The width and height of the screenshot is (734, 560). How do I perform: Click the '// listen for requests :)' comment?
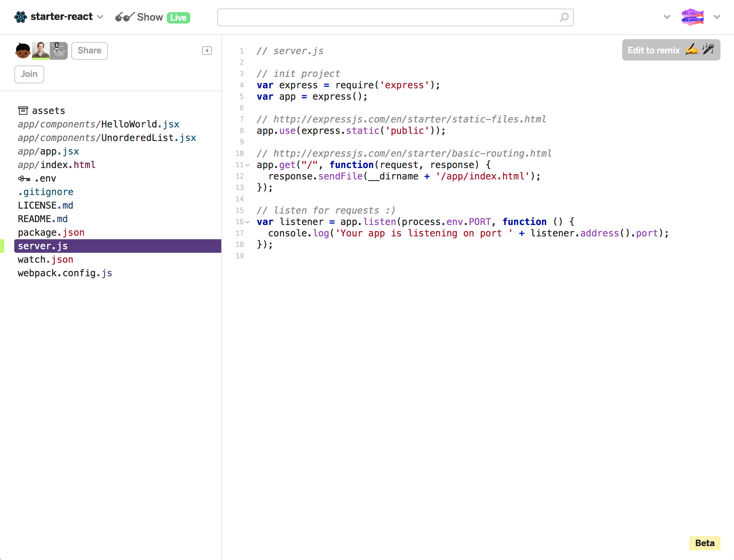(326, 210)
